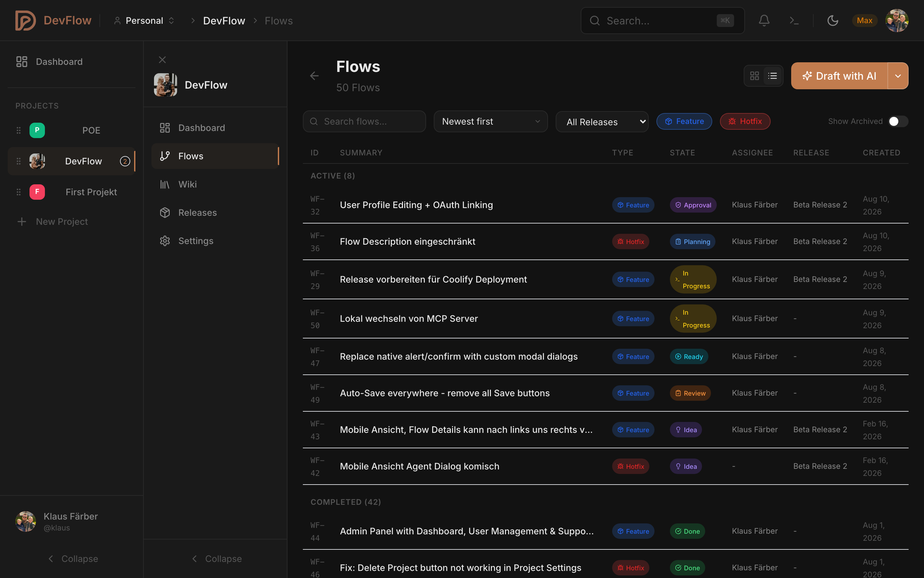Open Wiki in the project panel

(215, 184)
